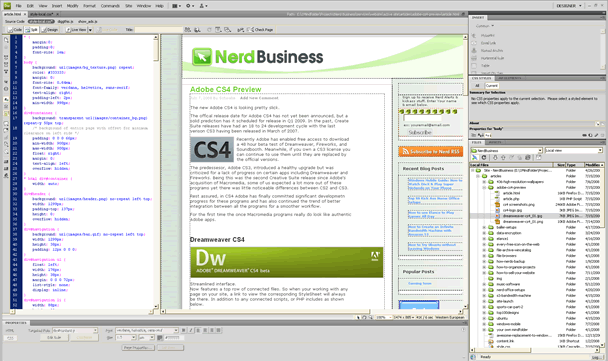
Task: Open the File Management toolbar icon
Action: point(188,29)
